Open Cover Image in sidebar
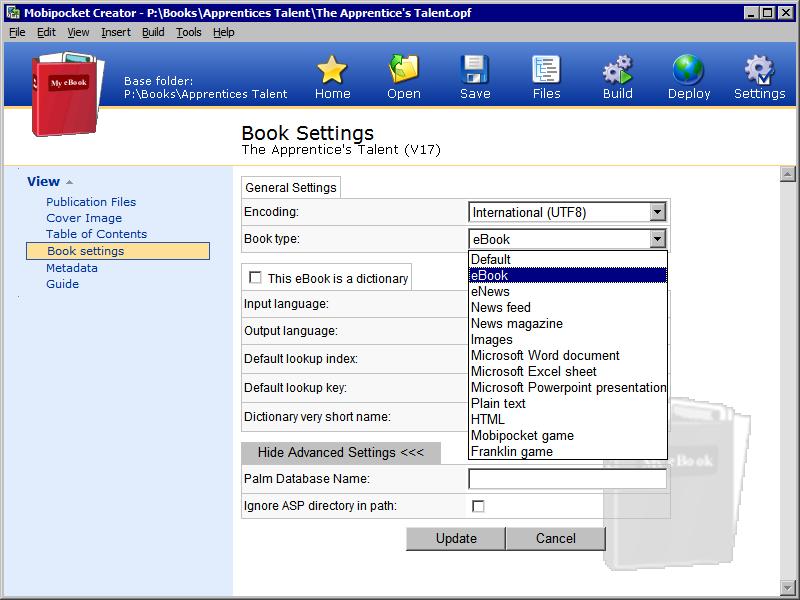The height and width of the screenshot is (600, 800). coord(84,218)
